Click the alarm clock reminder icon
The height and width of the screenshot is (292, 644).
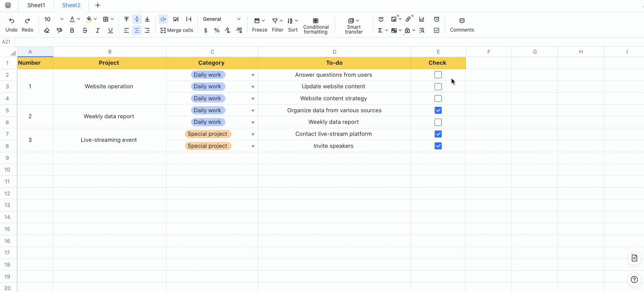(x=437, y=19)
